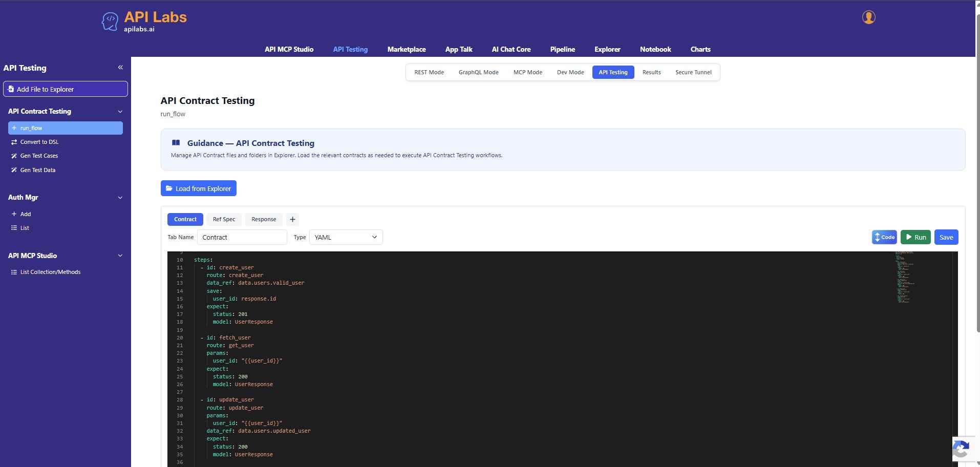The height and width of the screenshot is (467, 980).
Task: Click the Add File to Explorer button
Action: (x=66, y=89)
